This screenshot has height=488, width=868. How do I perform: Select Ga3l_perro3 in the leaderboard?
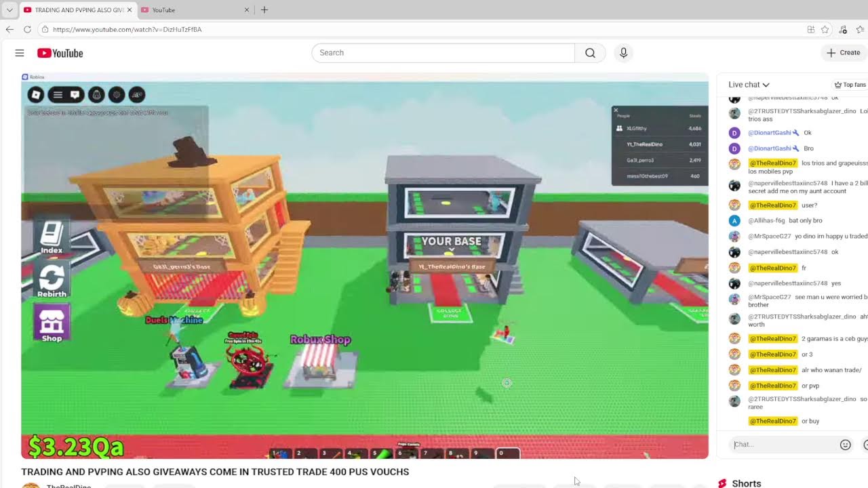pos(660,161)
